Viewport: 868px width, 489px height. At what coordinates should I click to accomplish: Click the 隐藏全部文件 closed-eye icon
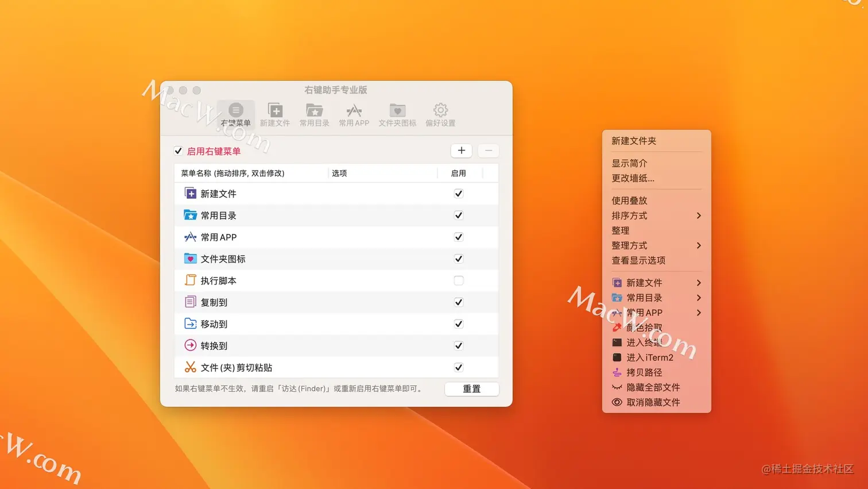click(x=617, y=387)
